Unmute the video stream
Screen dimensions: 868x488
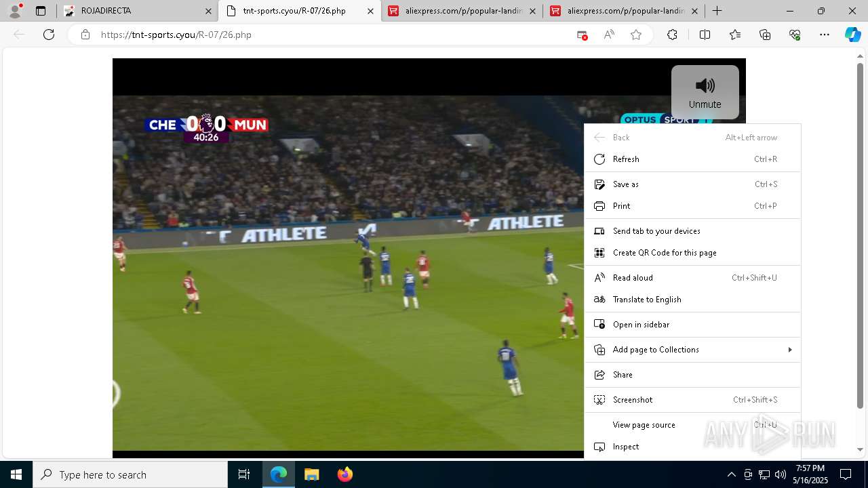tap(705, 92)
